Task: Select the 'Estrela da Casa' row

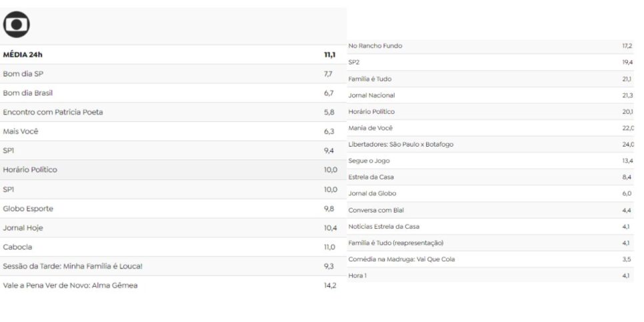Action: point(491,177)
